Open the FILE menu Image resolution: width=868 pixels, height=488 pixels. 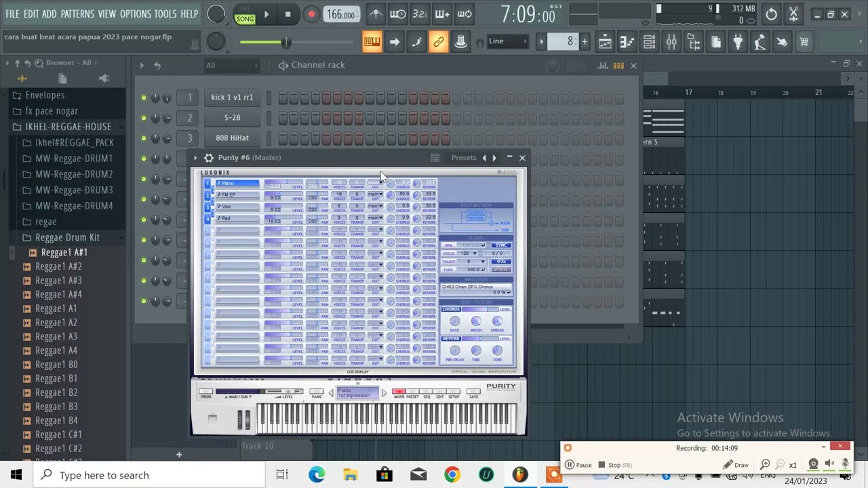(12, 14)
